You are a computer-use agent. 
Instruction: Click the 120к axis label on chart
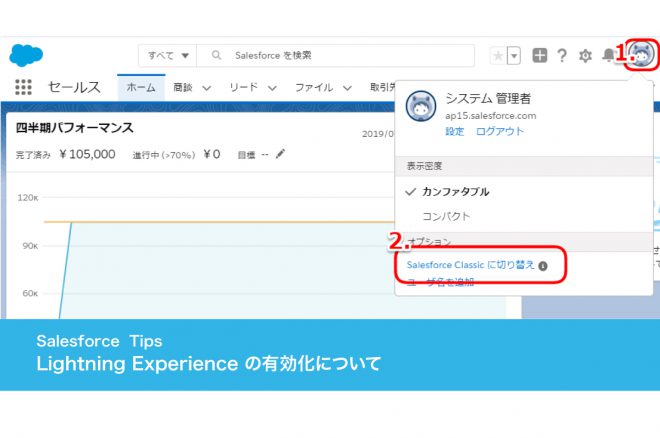(28, 197)
